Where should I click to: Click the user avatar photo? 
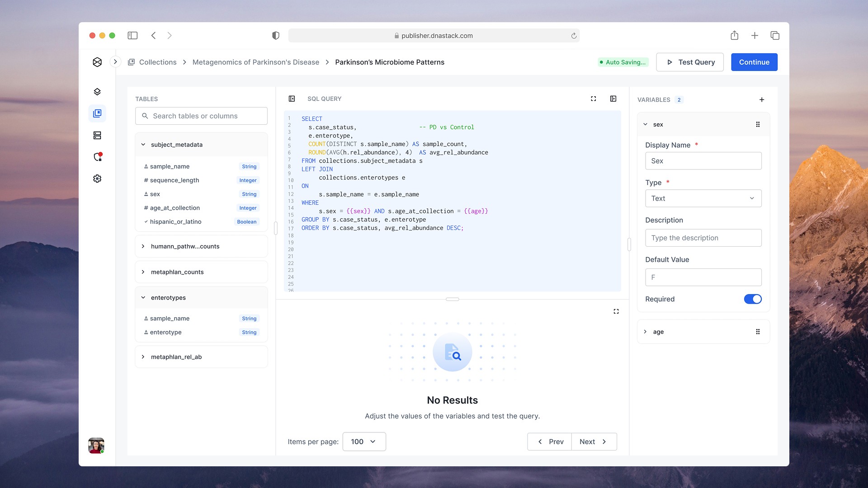click(96, 446)
